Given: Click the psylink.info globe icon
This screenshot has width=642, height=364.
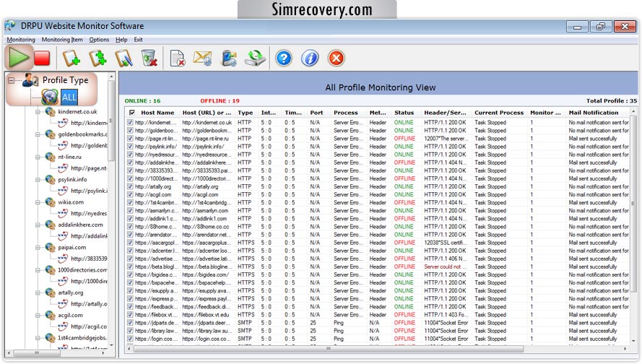Looking at the screenshot, I should point(50,179).
